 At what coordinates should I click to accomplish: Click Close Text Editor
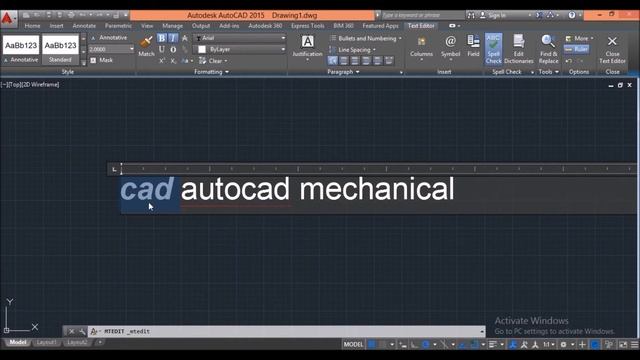pyautogui.click(x=612, y=49)
